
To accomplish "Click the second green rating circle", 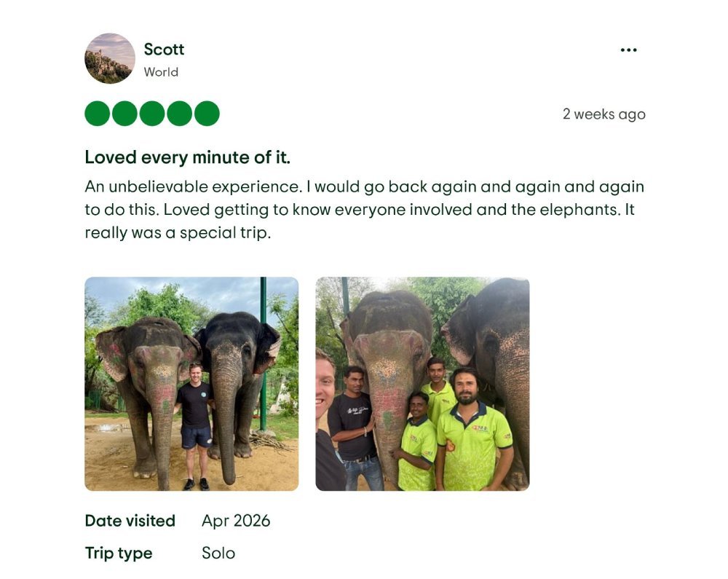I will tap(124, 114).
